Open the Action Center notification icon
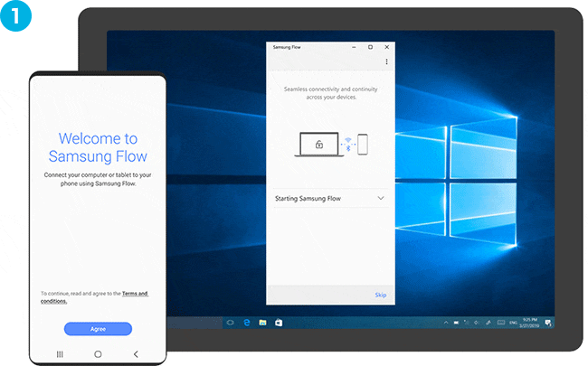Image resolution: width=588 pixels, height=366 pixels. (548, 322)
